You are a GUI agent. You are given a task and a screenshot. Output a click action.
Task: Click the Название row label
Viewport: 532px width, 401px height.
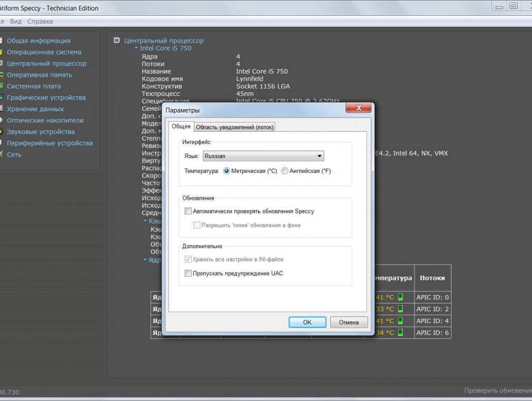click(x=156, y=71)
